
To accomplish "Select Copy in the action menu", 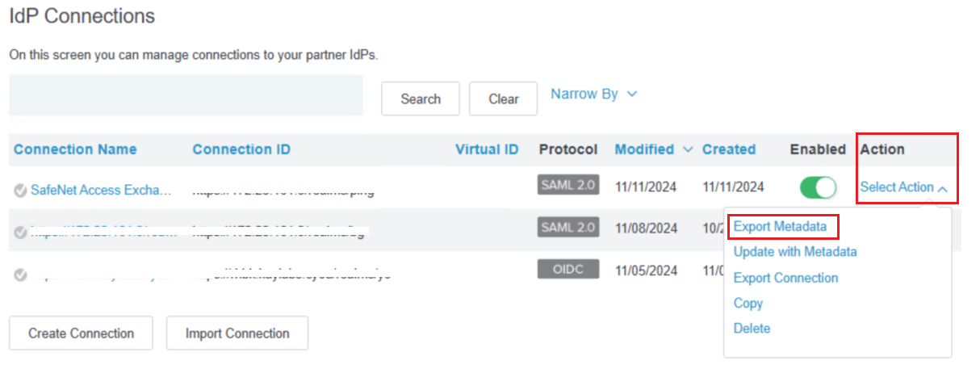I will pyautogui.click(x=748, y=304).
